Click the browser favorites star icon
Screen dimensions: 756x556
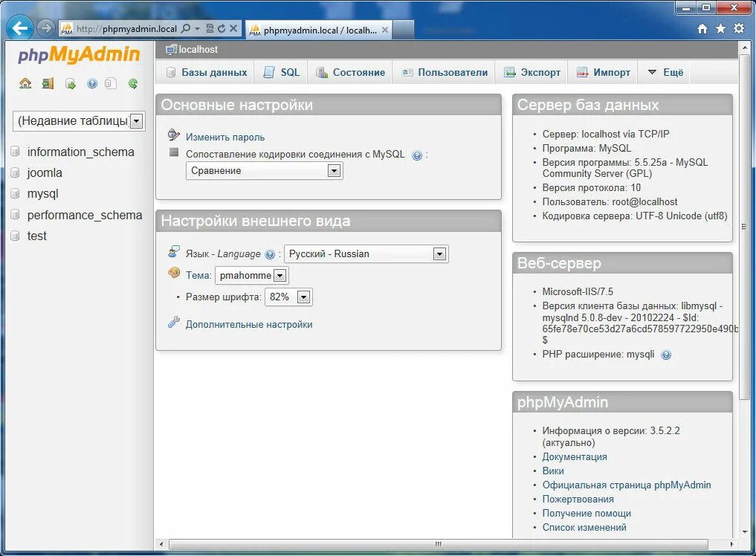pyautogui.click(x=720, y=29)
